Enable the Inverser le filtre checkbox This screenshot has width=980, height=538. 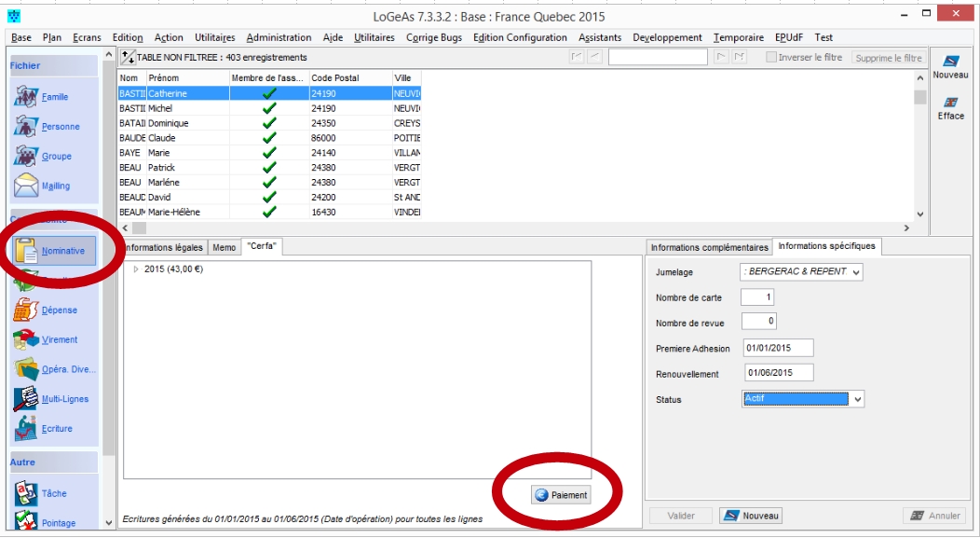coord(770,58)
